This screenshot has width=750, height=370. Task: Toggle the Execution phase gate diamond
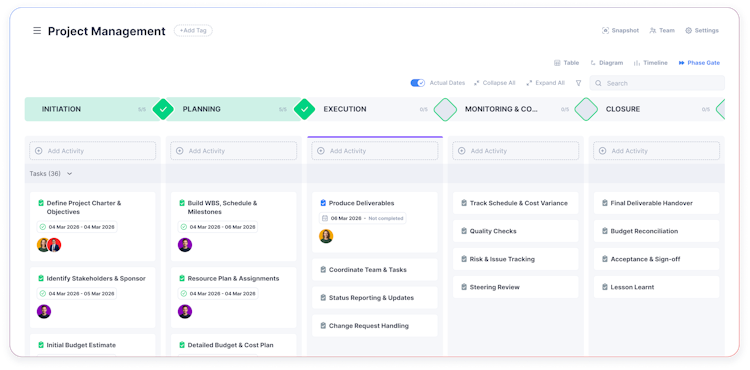[445, 109]
